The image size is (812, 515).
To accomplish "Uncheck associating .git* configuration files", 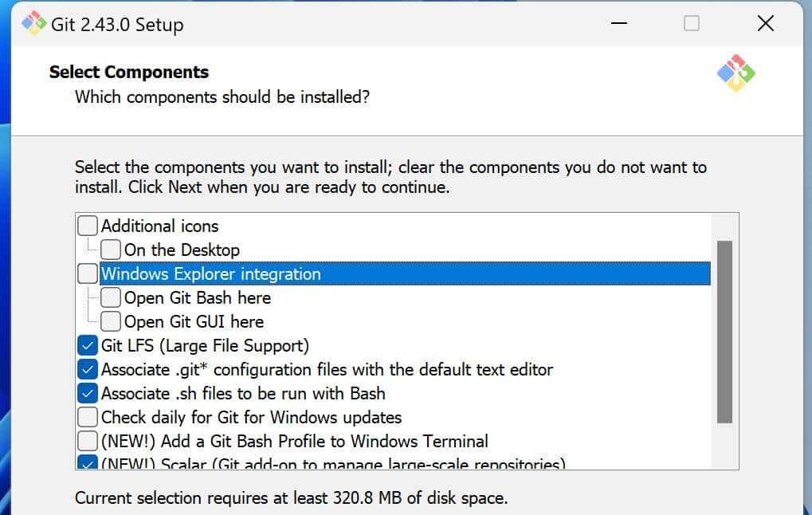I will point(87,369).
